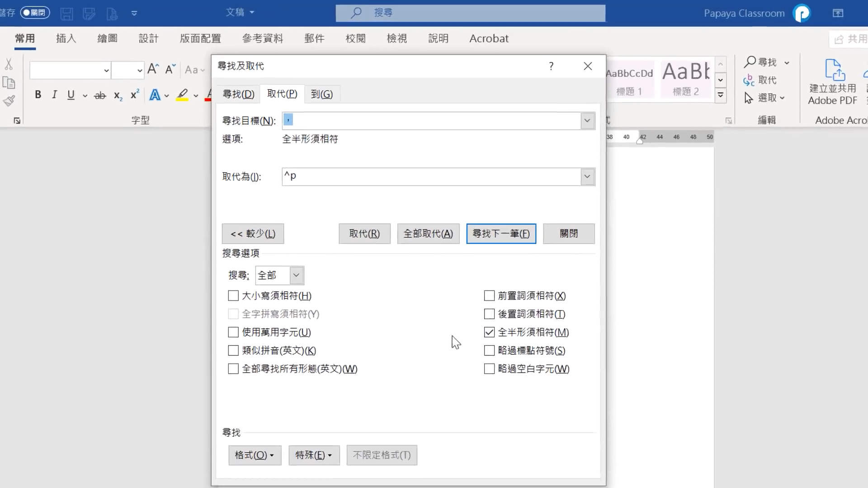Expand the 取代為 field history dropdown
Image resolution: width=868 pixels, height=488 pixels.
coord(587,177)
